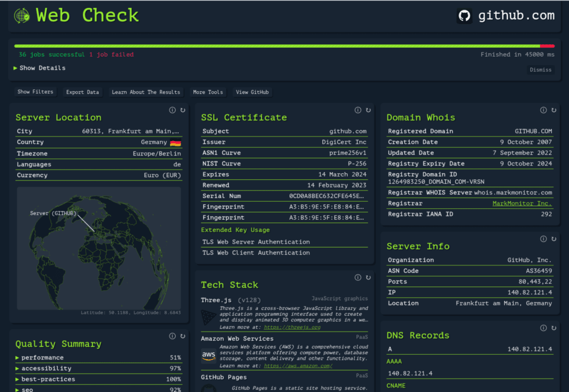
Task: Click the 36 jobs successful text
Action: tap(52, 54)
